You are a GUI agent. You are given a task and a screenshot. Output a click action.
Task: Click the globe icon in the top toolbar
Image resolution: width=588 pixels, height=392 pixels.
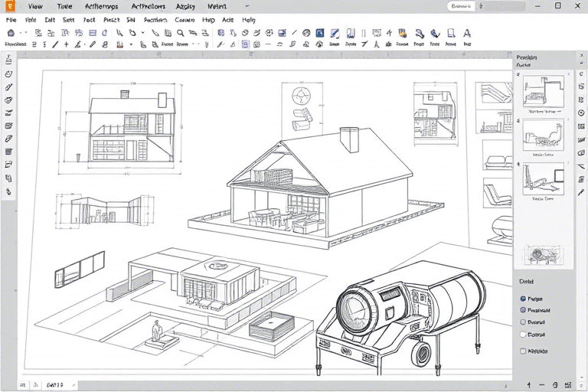pos(306,34)
